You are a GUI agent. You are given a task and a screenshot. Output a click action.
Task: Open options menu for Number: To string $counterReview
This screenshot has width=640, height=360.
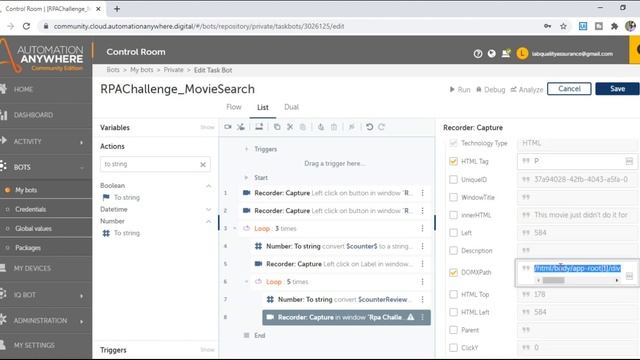tap(422, 299)
